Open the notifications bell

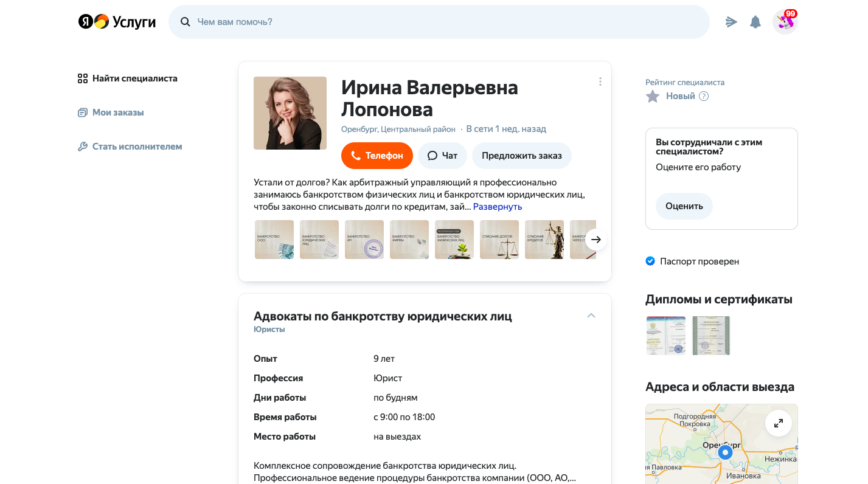pos(755,22)
